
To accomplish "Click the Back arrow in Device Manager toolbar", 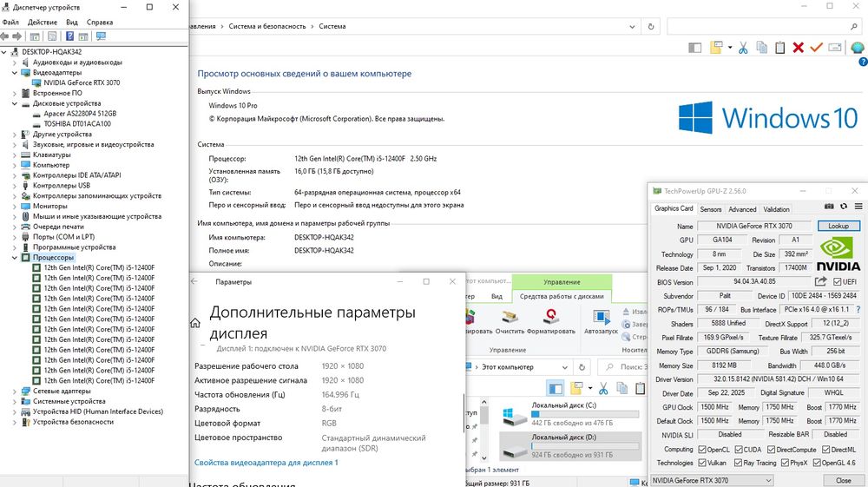I will 4,36.
